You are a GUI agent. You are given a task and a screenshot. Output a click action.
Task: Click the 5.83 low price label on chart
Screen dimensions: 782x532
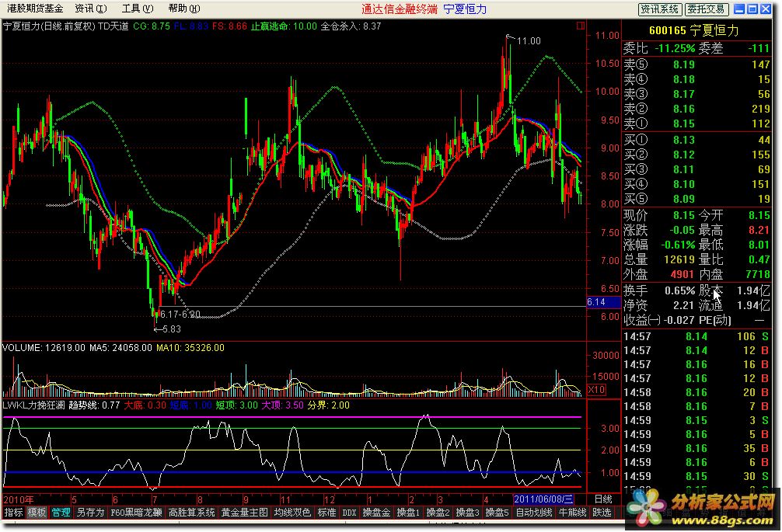pos(172,329)
